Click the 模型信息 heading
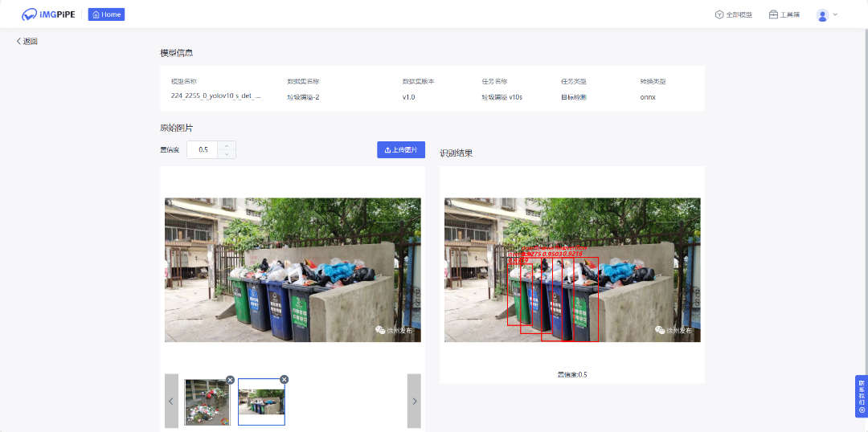This screenshot has height=432, width=868. click(177, 53)
